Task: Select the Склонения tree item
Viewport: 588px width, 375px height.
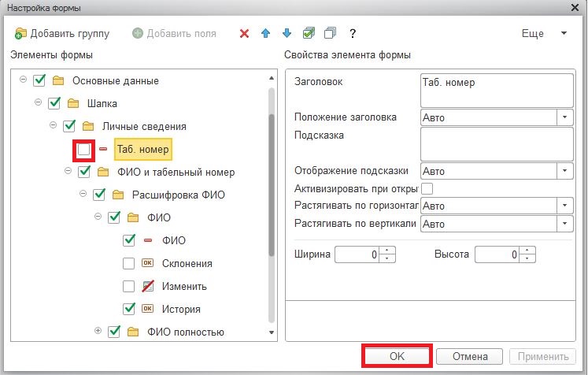Action: click(187, 263)
